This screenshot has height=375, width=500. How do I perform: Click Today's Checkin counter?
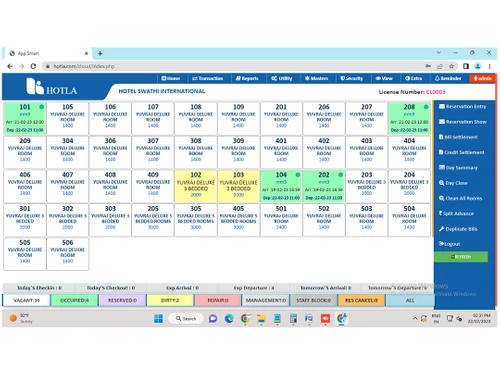[39, 288]
